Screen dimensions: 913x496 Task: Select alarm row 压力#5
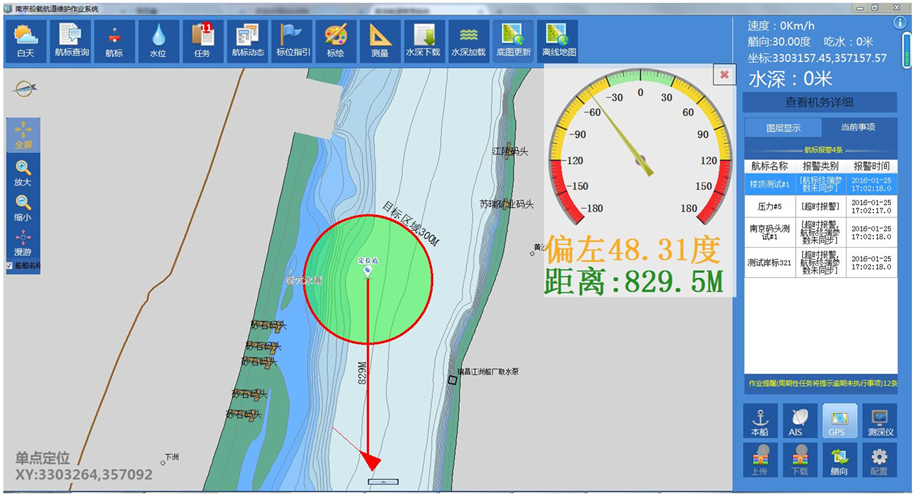(821, 206)
